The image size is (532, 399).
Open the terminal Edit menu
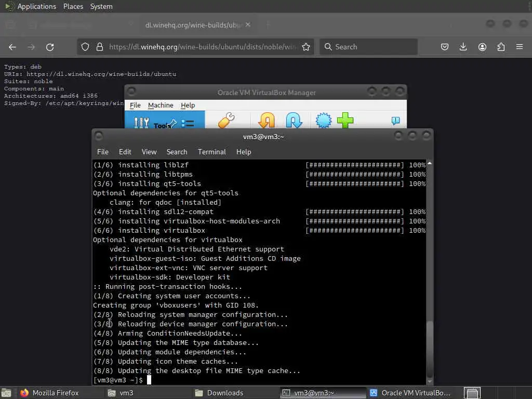(x=125, y=152)
